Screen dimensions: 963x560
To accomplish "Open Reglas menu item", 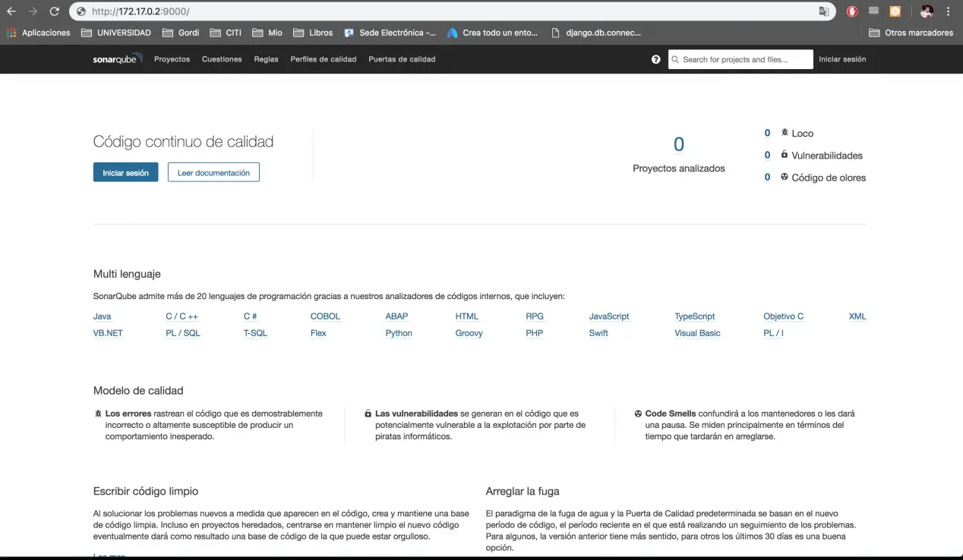I will 266,59.
